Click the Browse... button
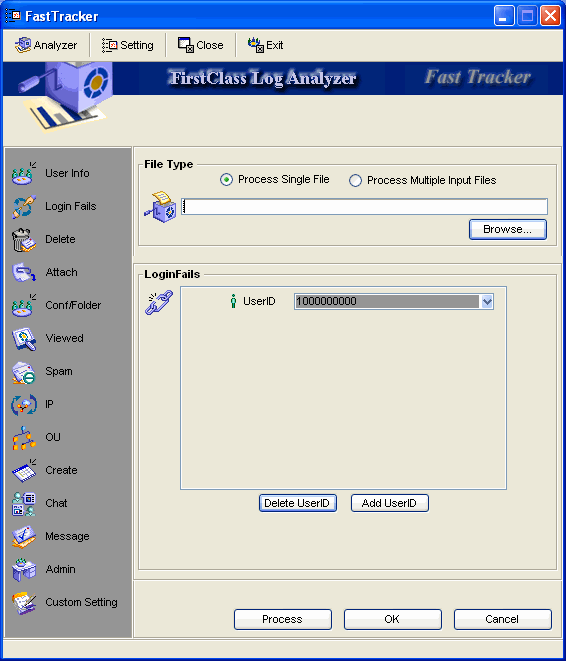Image resolution: width=566 pixels, height=661 pixels. (508, 229)
